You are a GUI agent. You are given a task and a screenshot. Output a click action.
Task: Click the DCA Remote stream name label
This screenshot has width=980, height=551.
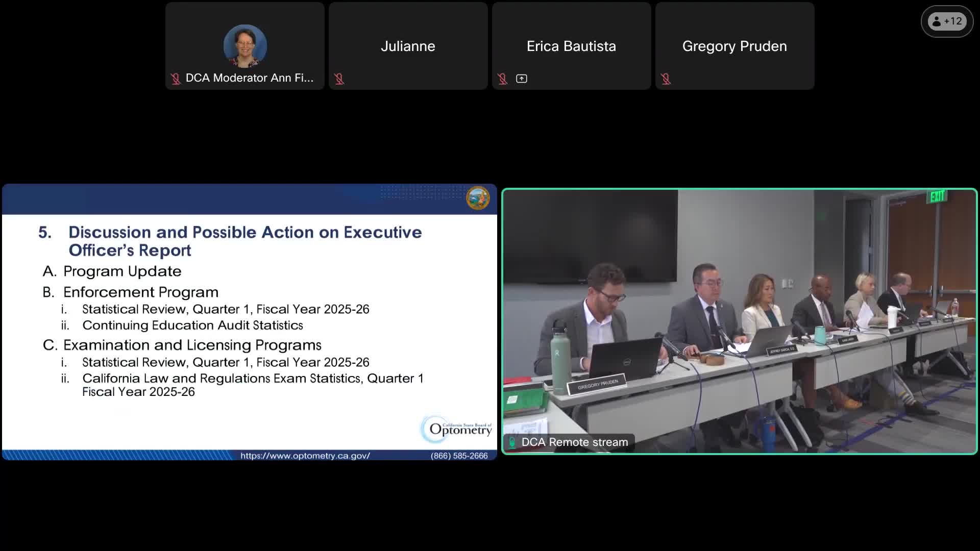pyautogui.click(x=574, y=442)
